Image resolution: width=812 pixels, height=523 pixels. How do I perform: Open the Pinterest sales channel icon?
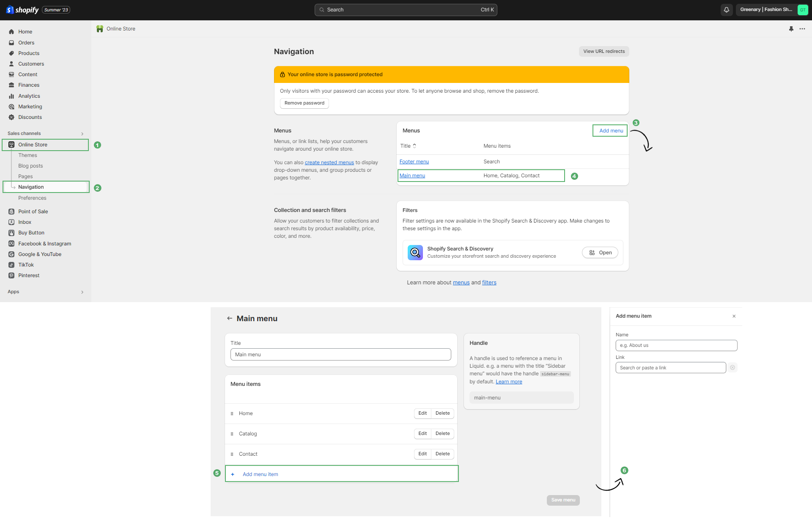tap(11, 275)
